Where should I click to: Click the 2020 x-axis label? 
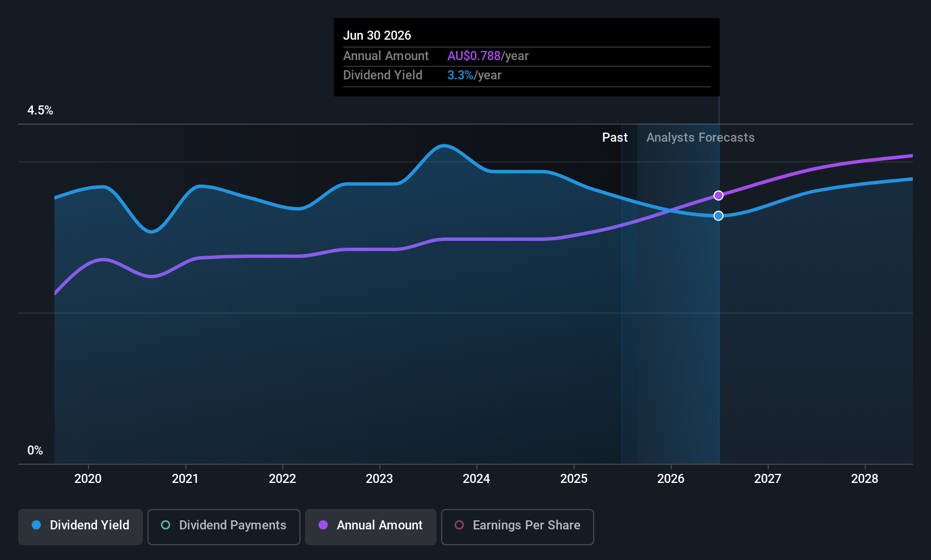pos(88,479)
